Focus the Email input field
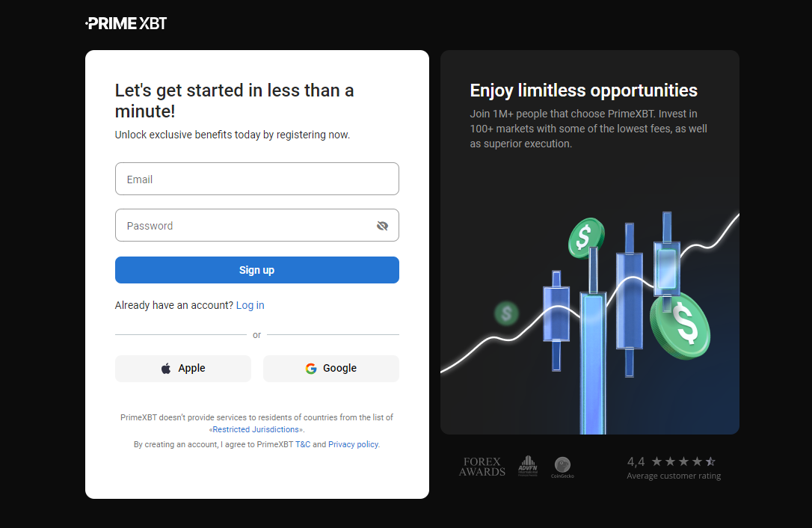The image size is (812, 528). click(x=257, y=179)
